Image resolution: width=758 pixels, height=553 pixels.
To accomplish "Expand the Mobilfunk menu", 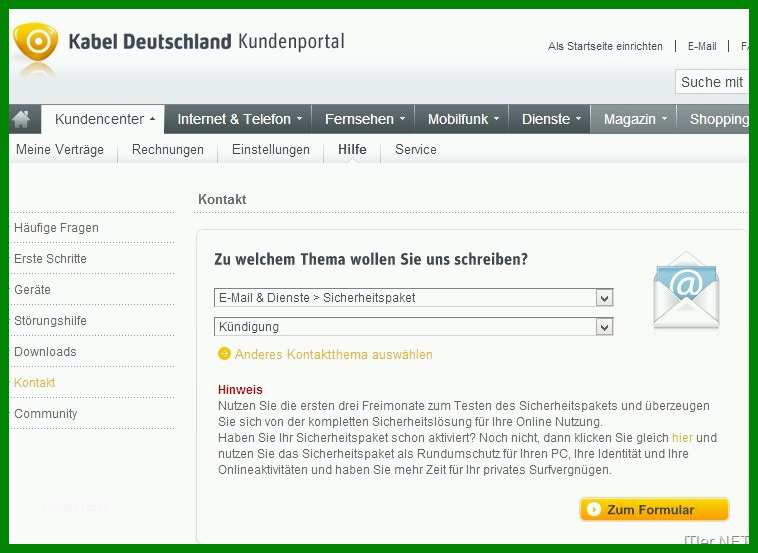I will click(x=463, y=119).
